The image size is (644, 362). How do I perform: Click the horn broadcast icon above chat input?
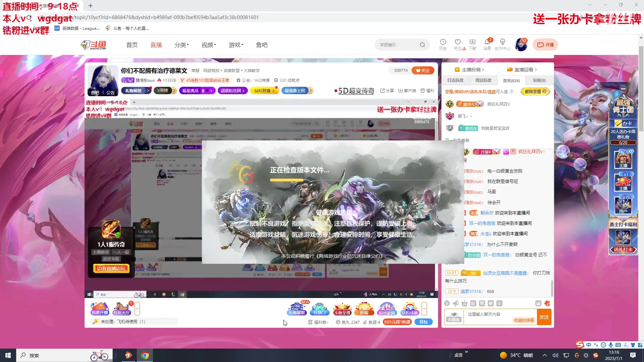[x=455, y=303]
